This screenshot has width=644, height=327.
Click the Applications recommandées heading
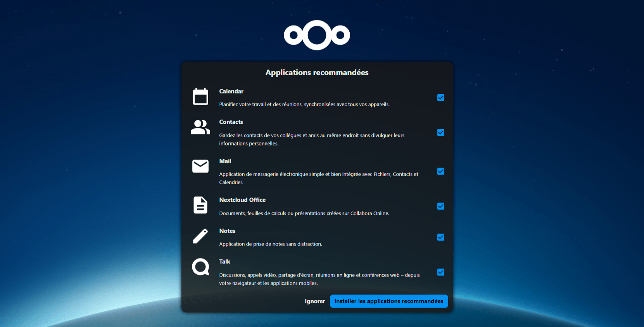tap(317, 73)
